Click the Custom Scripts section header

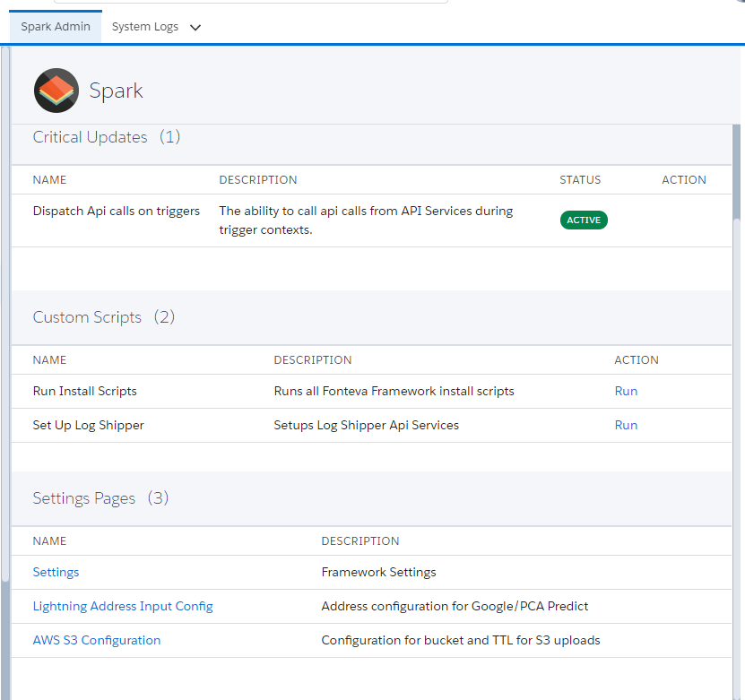pyautogui.click(x=87, y=317)
